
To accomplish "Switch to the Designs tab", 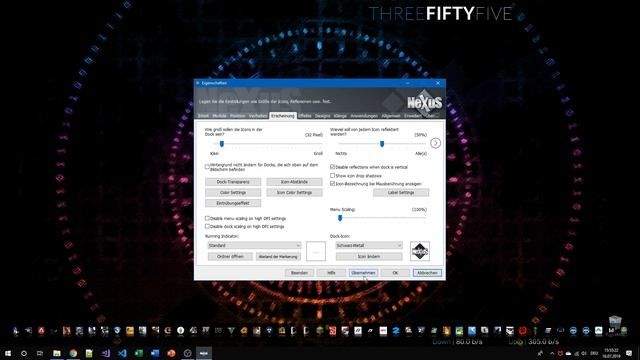I will pos(322,116).
